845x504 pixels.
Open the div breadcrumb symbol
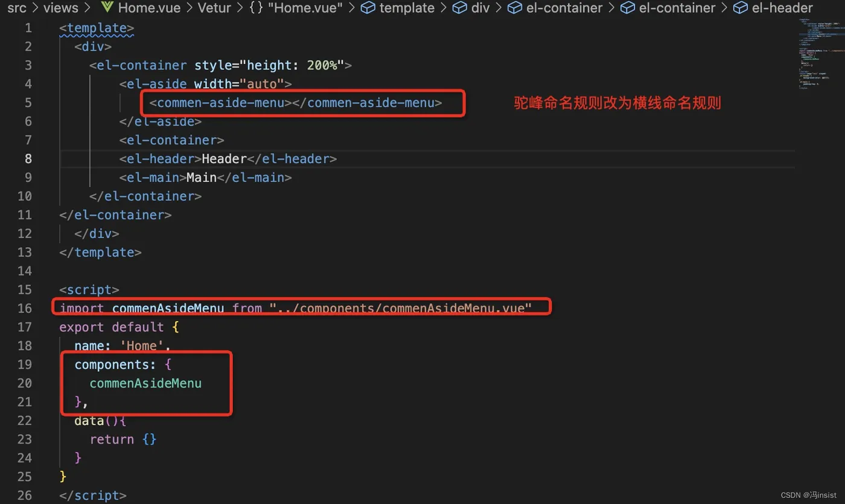pos(480,8)
